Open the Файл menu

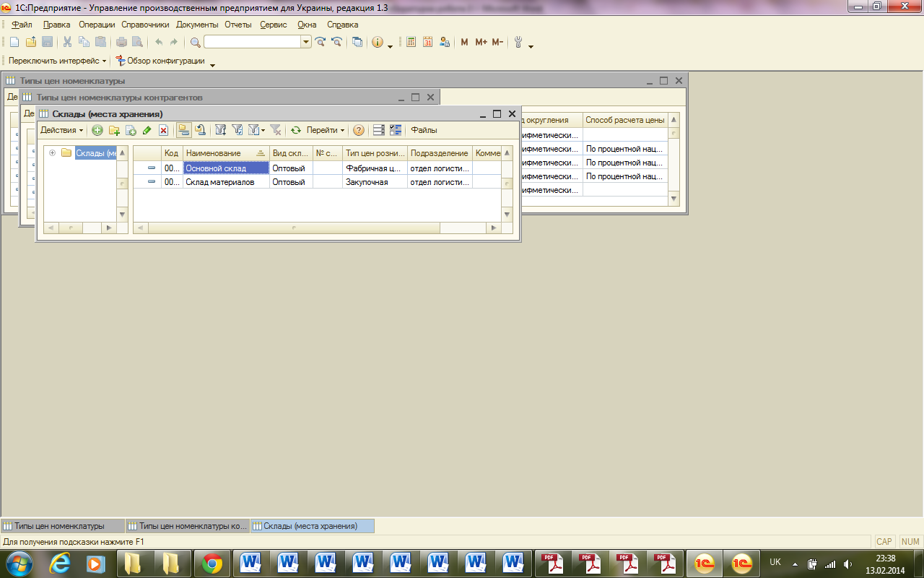[22, 25]
